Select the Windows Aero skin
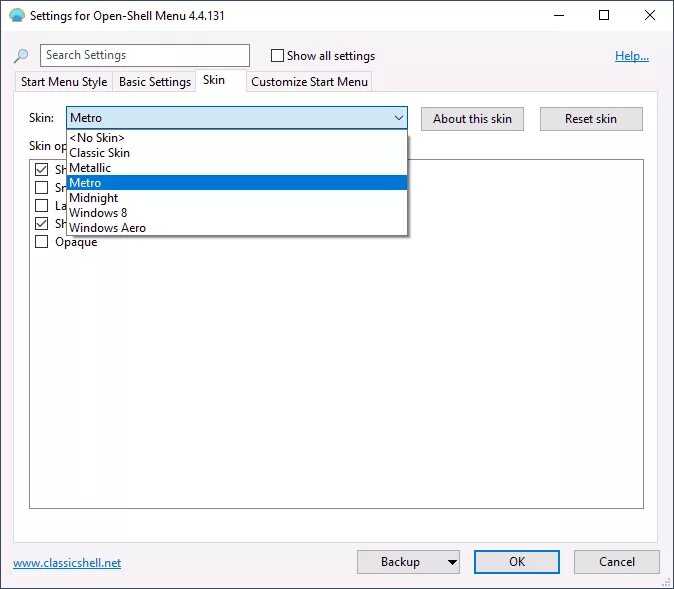The image size is (674, 589). point(237,228)
